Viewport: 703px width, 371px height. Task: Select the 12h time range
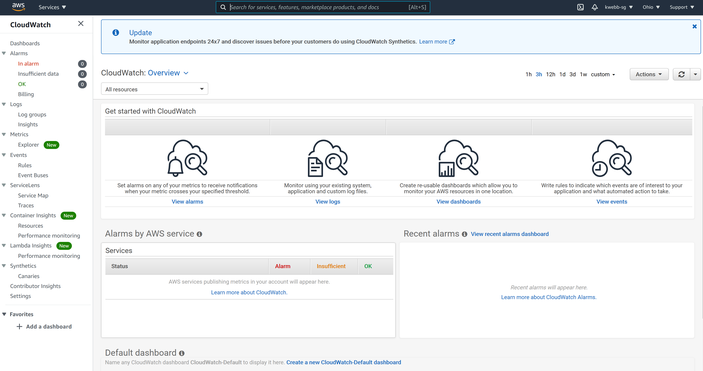click(551, 74)
